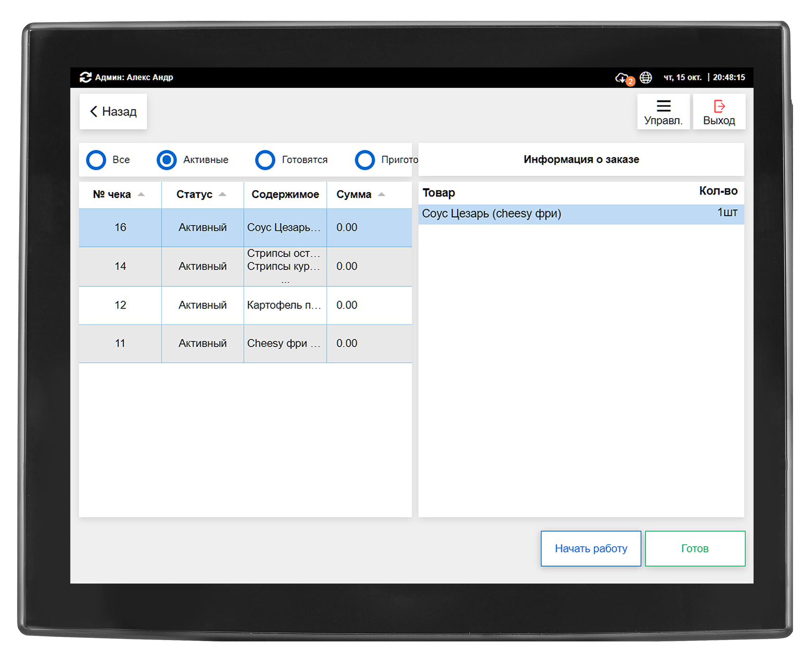812x659 pixels.
Task: Open the Управл. hamburger menu
Action: coord(663,112)
